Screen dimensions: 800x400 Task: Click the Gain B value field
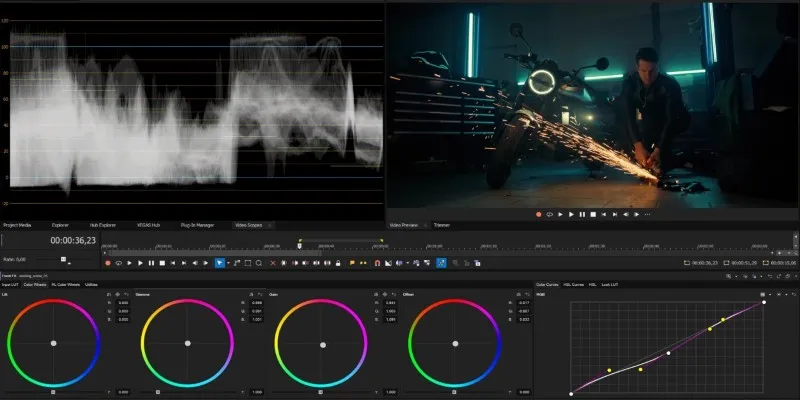(x=390, y=319)
